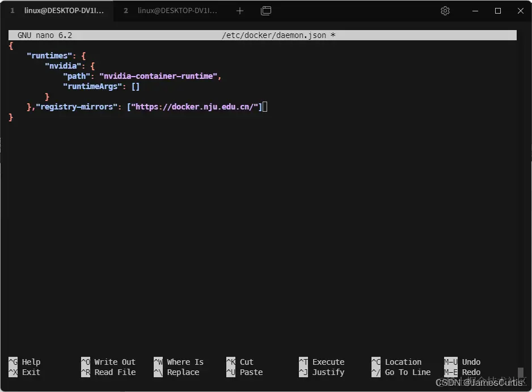Screen dimensions: 532x392
Task: Click the ^\ Replace shortcut
Action: click(x=176, y=372)
